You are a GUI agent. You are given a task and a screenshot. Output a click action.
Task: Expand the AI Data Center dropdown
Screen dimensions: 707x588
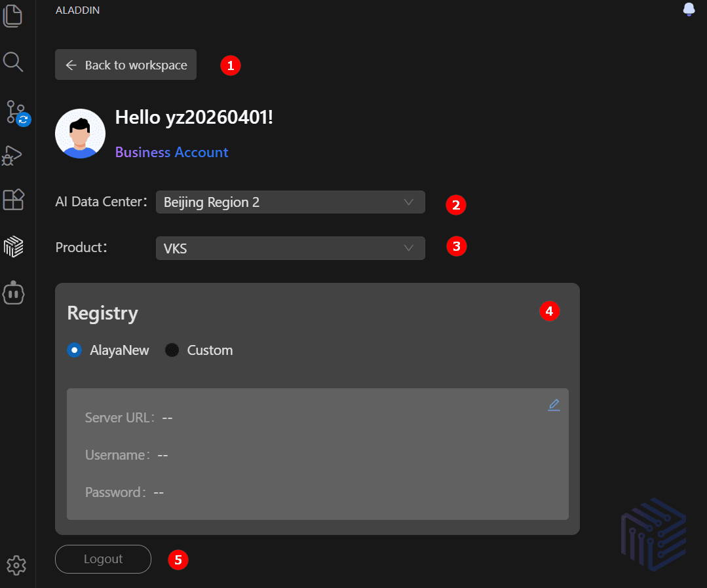coord(290,202)
